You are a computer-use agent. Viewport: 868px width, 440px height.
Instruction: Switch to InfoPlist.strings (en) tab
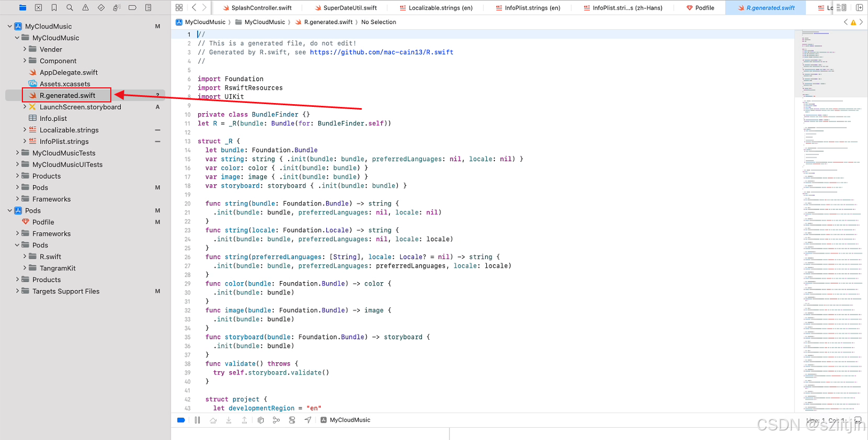coord(528,8)
